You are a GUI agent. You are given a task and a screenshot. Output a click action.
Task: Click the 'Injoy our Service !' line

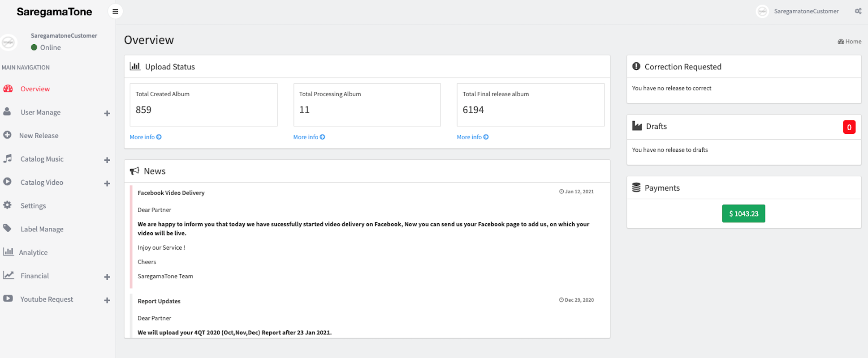tap(161, 247)
